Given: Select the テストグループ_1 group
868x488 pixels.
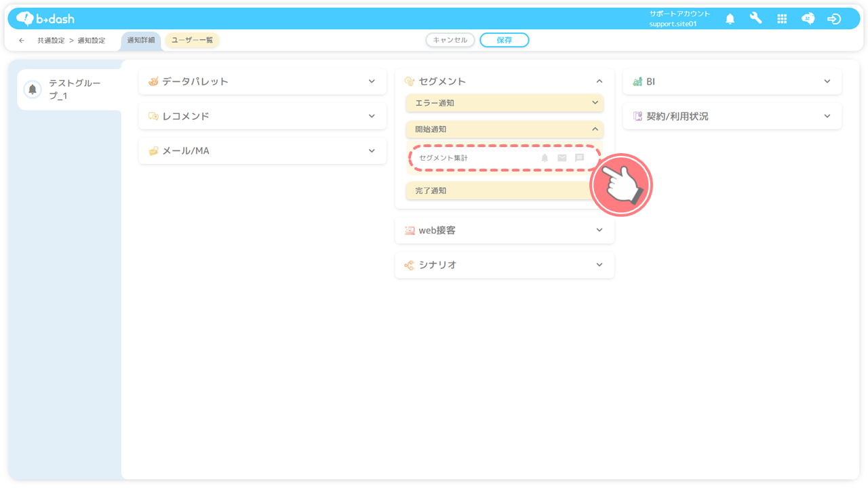Looking at the screenshot, I should (x=69, y=89).
